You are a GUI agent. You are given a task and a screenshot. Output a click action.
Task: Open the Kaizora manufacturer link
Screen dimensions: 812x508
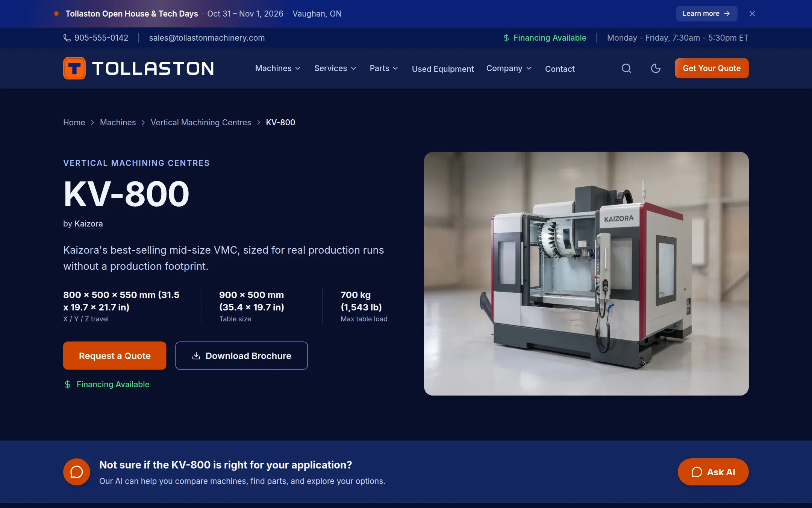88,224
